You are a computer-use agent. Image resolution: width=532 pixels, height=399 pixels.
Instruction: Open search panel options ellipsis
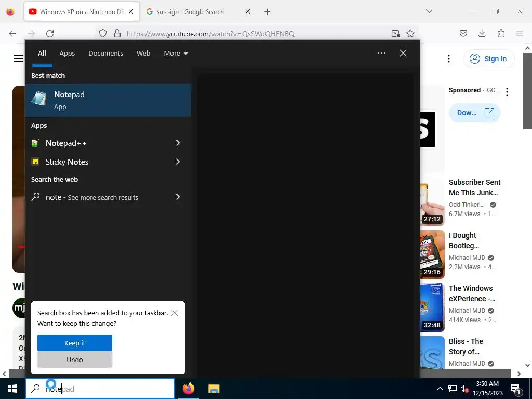(381, 53)
